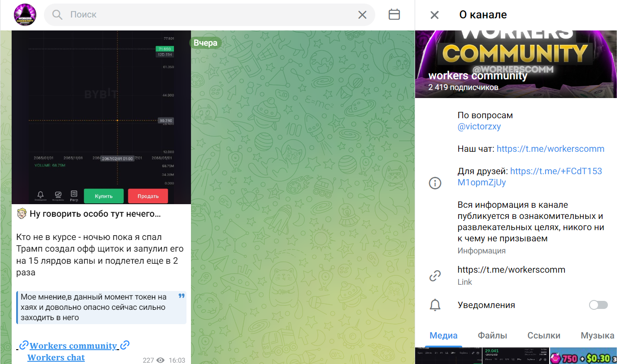
Task: Open the workers community channel avatar
Action: point(25,15)
